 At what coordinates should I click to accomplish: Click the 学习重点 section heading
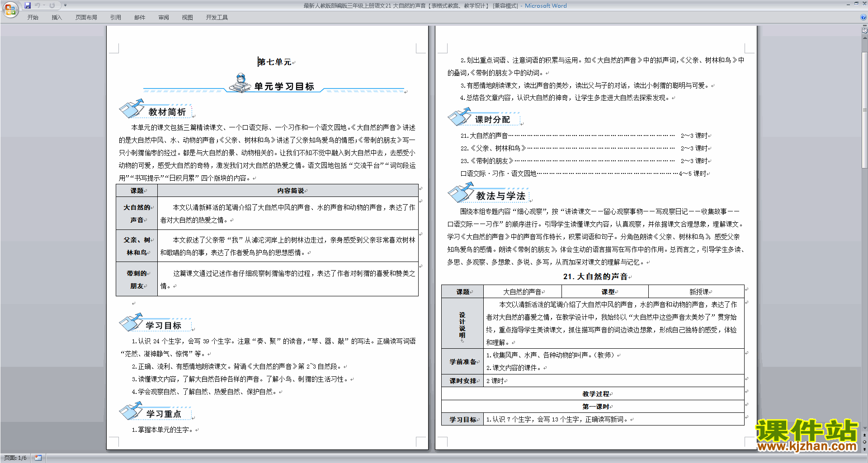(x=163, y=414)
